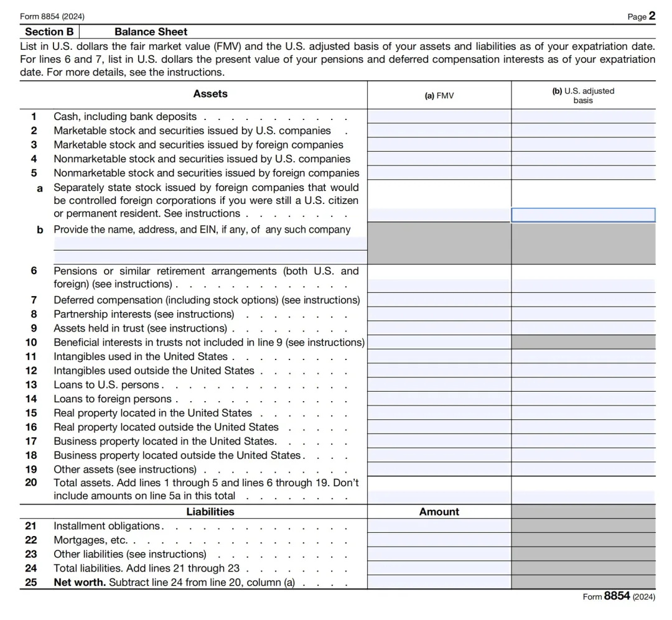Select line 5a U.S. adjusted basis field
672x620 pixels.
point(583,215)
